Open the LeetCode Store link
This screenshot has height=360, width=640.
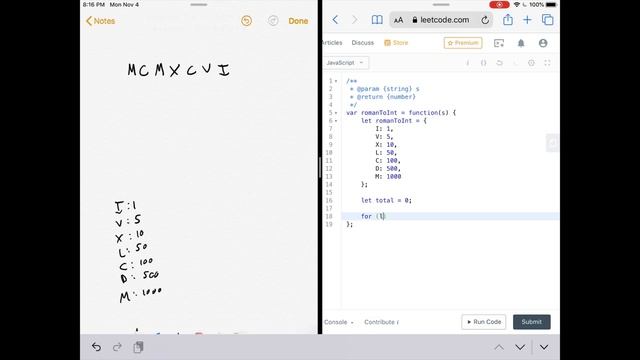[396, 42]
